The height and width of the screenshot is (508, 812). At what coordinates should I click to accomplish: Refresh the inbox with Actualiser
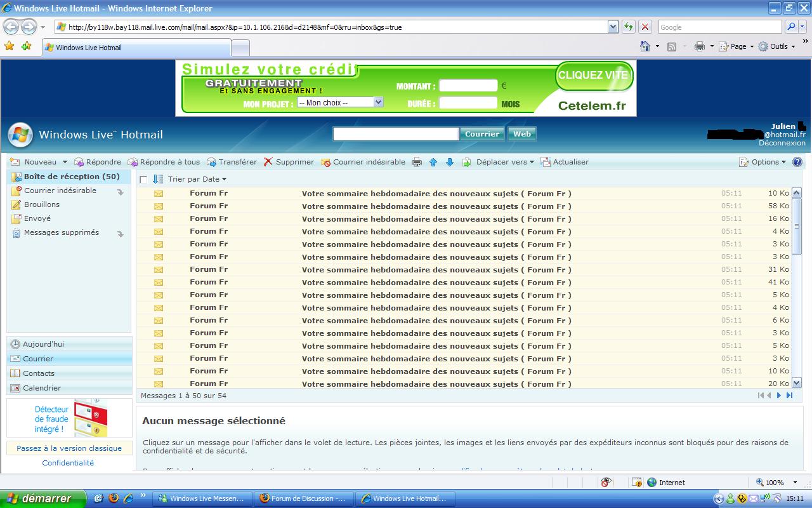[565, 162]
